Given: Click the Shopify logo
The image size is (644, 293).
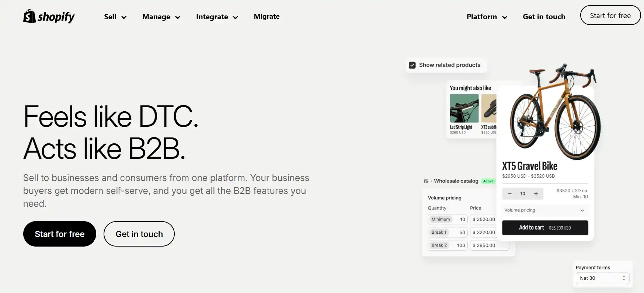Looking at the screenshot, I should click(49, 16).
